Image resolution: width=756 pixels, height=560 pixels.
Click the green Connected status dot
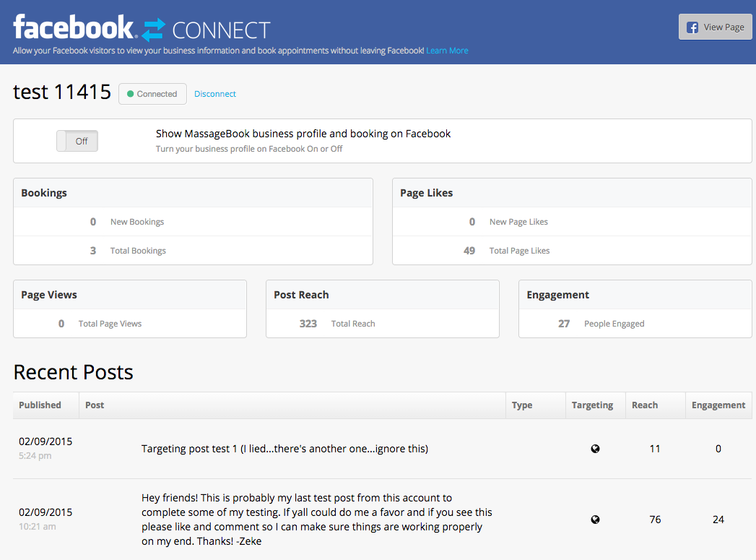click(x=130, y=94)
